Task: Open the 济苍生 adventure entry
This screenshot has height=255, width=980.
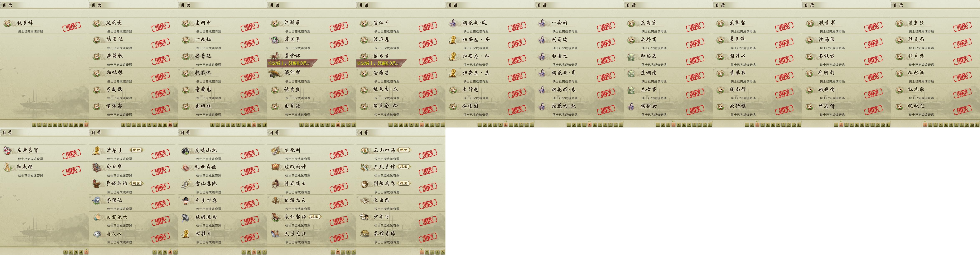Action: coord(134,153)
